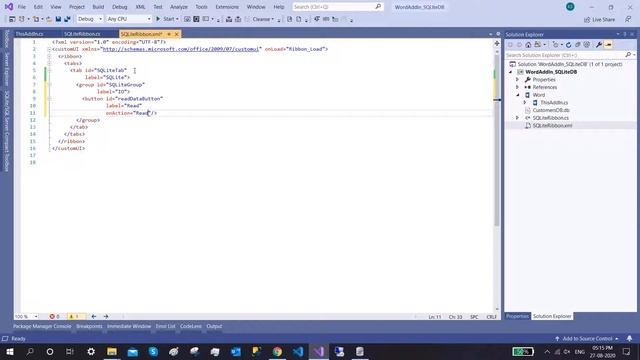This screenshot has height=360, width=640.
Task: Click Solution Explorer Properties wrench icon
Action: coord(599,44)
